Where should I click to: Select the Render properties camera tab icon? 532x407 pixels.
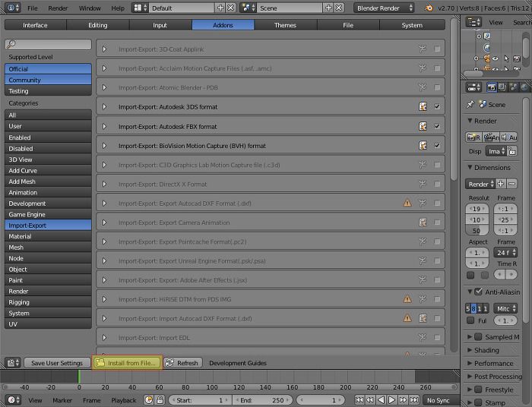pyautogui.click(x=491, y=87)
